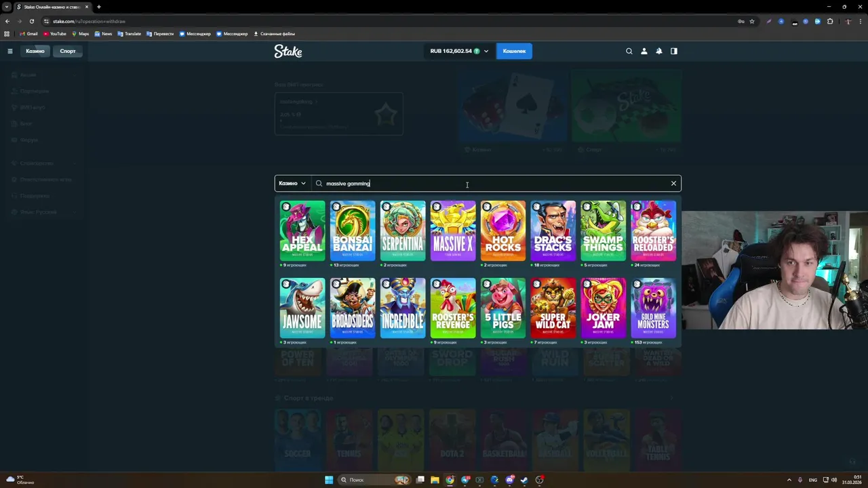The width and height of the screenshot is (868, 488).
Task: Open File Explorer from the taskbar
Action: point(435,480)
